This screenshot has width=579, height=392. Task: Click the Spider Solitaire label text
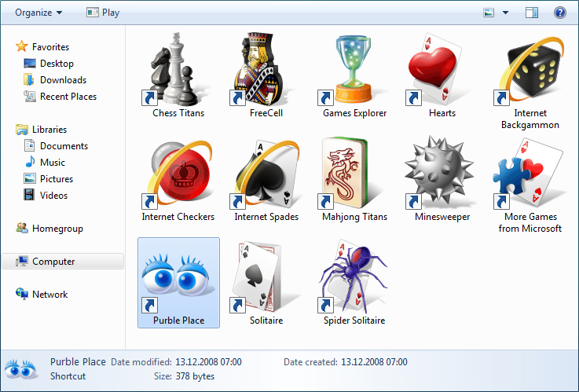point(354,321)
